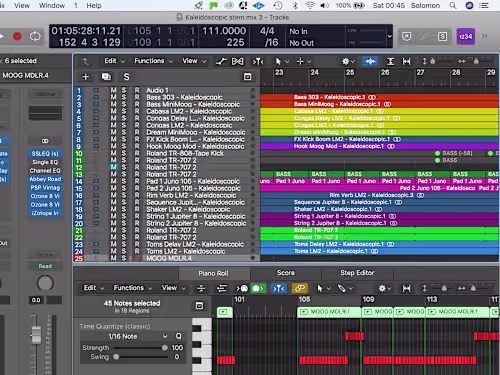The width and height of the screenshot is (500, 375).
Task: Enable the waveform zoom button
Action: pyautogui.click(x=370, y=61)
